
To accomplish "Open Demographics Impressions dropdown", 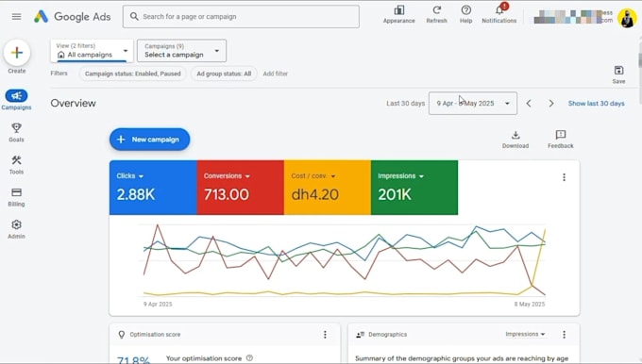I will click(x=525, y=334).
